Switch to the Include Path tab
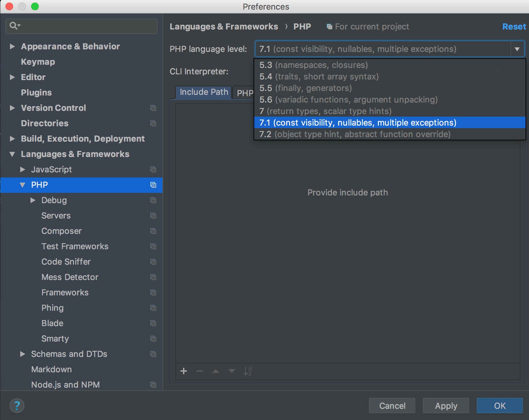This screenshot has width=529, height=420. tap(204, 92)
